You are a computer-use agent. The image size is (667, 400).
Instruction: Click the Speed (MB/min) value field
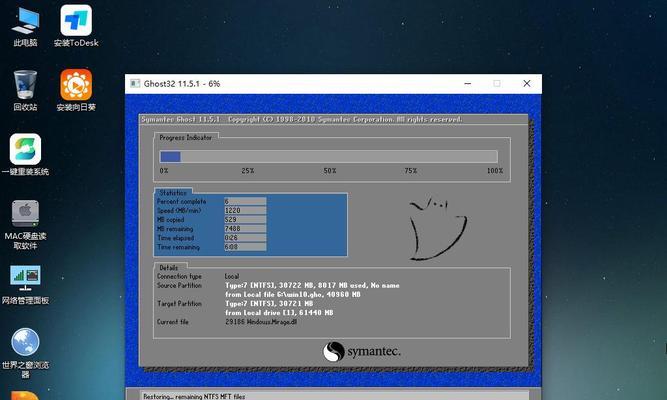tap(245, 210)
